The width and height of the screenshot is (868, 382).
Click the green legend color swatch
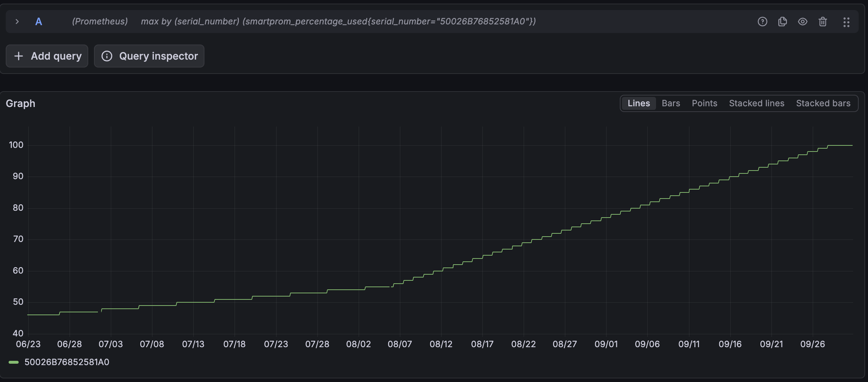pyautogui.click(x=14, y=362)
